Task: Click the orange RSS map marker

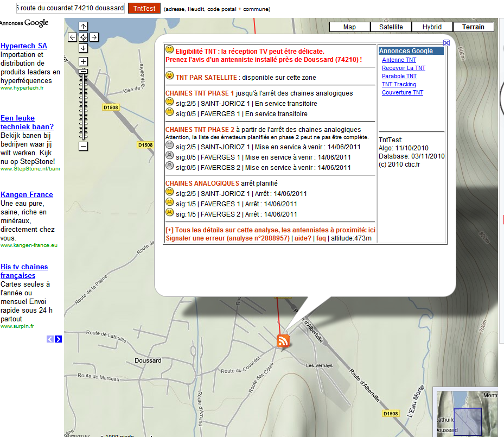Action: (283, 341)
